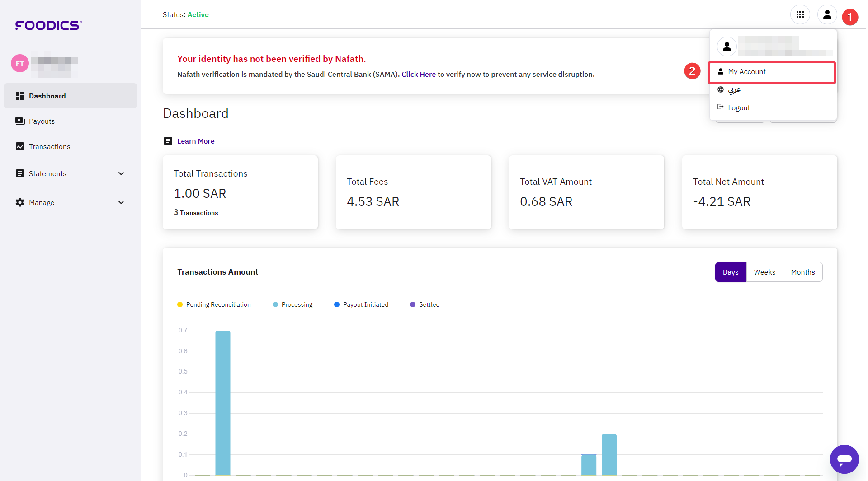Click the Logout arrow icon
Viewport: 868px width, 481px height.
[721, 107]
